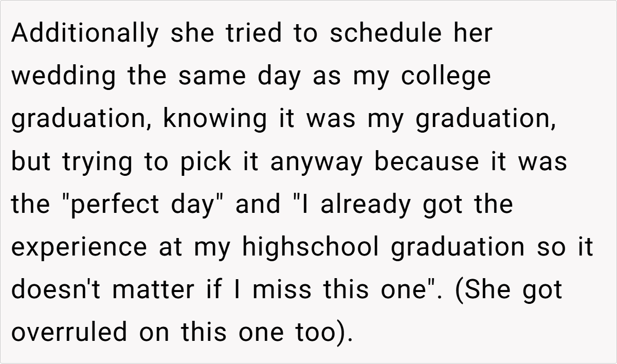Click the word "wedding"
This screenshot has width=617, height=364.
pos(64,77)
